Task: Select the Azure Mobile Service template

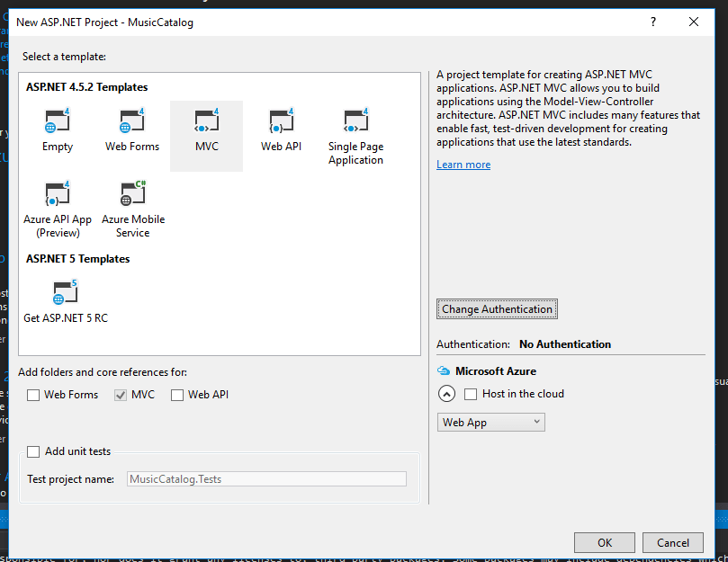Action: [132, 200]
